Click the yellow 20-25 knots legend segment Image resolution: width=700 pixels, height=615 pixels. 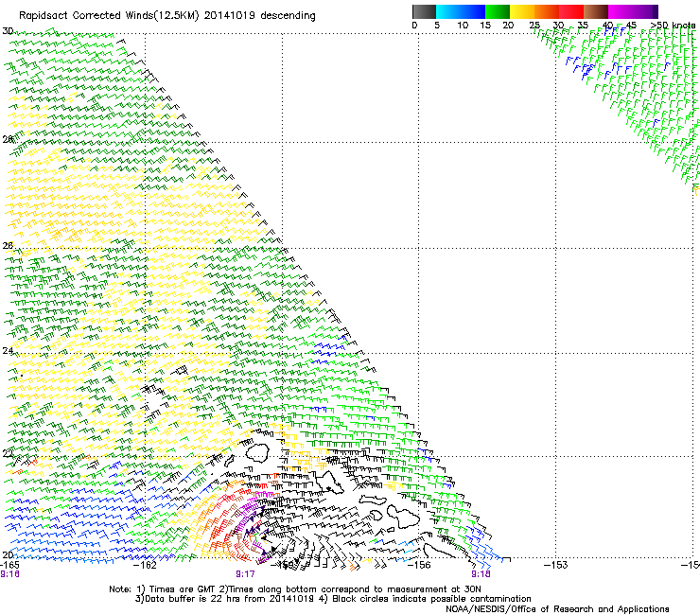click(522, 11)
